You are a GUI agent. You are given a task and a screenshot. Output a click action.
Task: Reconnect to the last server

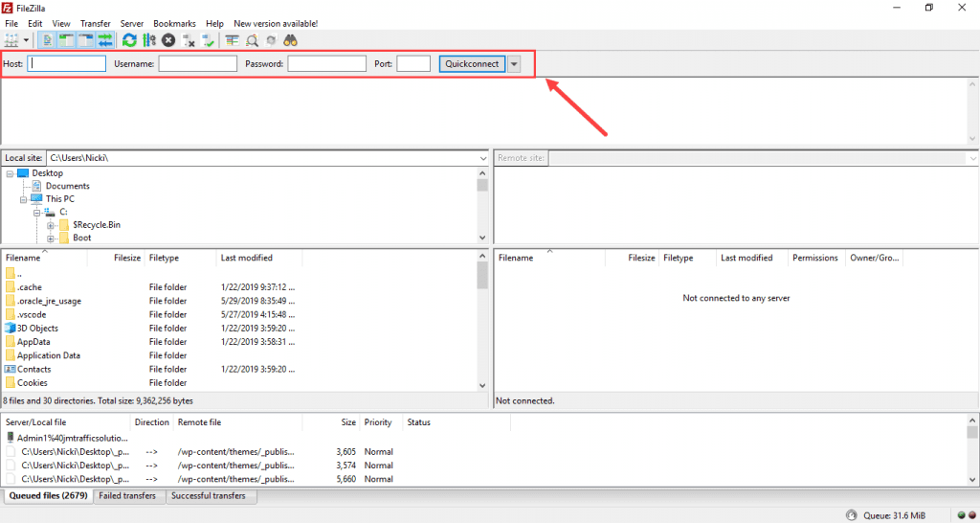click(208, 40)
